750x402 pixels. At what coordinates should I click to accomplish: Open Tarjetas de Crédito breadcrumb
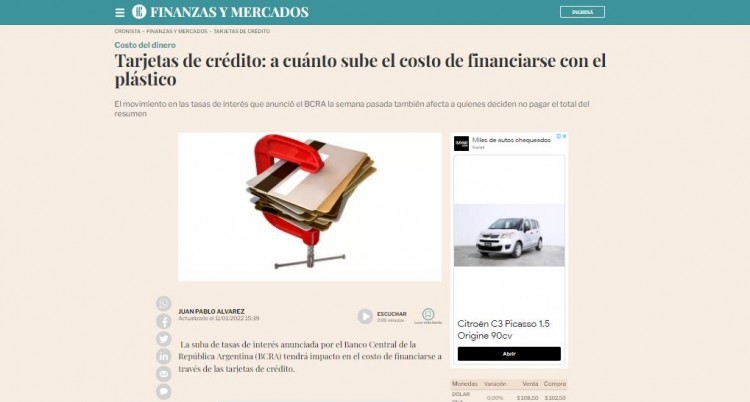click(x=242, y=31)
